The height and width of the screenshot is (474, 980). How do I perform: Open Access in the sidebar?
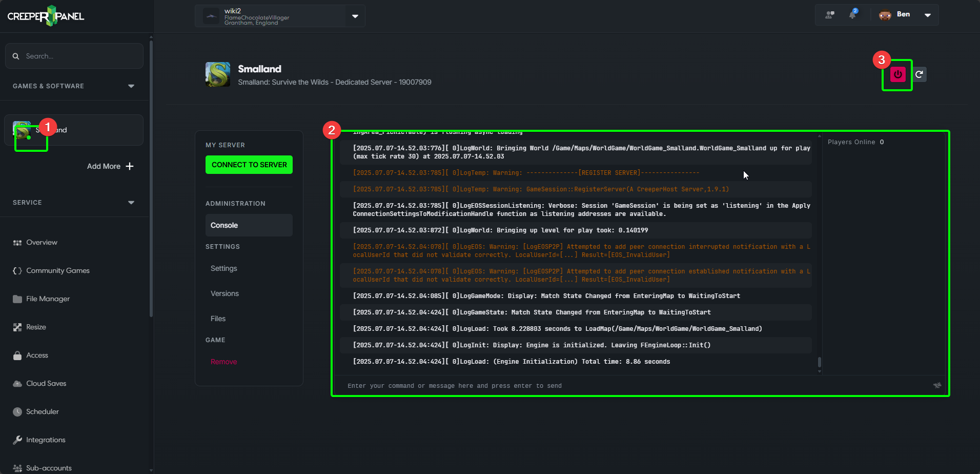37,355
